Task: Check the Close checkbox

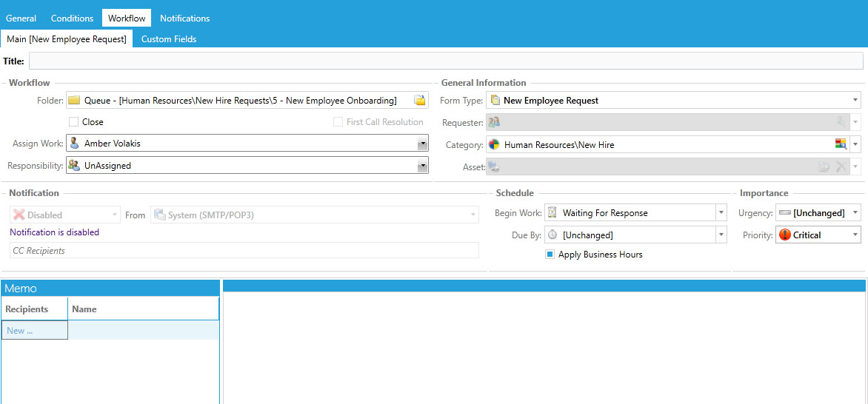Action: [x=73, y=122]
